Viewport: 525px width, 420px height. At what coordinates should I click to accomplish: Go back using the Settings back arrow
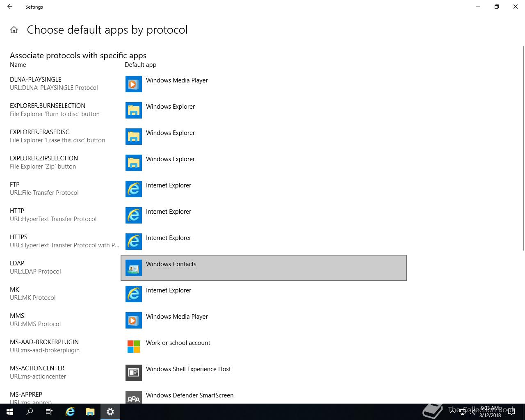point(10,7)
